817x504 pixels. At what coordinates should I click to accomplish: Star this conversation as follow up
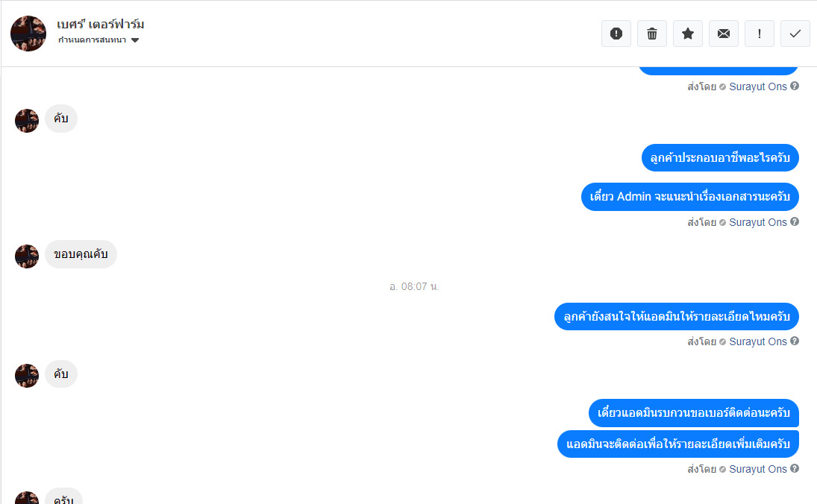tap(688, 34)
